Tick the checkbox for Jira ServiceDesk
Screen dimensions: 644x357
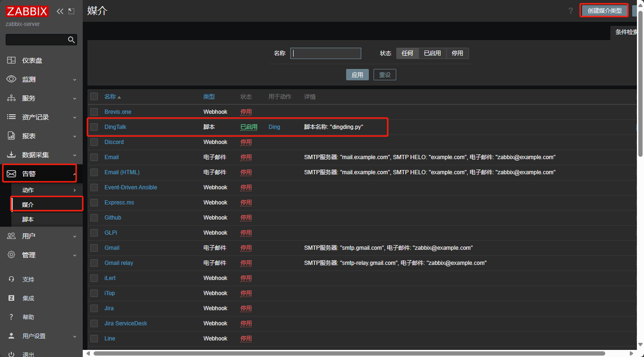94,323
